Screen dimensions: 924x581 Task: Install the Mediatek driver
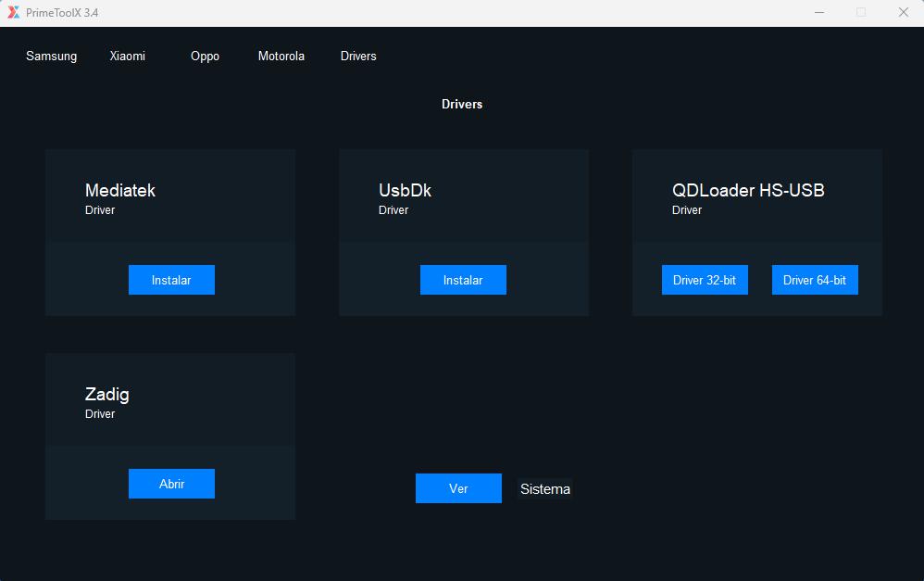(171, 280)
